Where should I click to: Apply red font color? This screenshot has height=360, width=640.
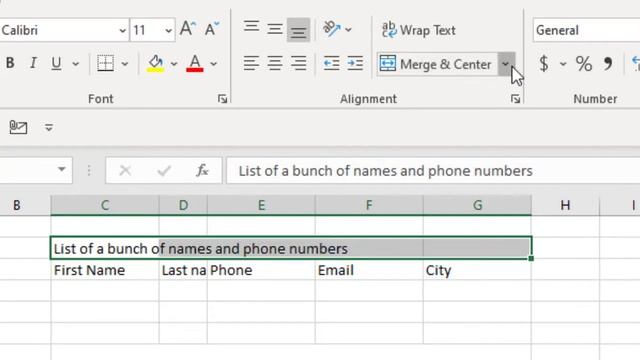point(195,63)
